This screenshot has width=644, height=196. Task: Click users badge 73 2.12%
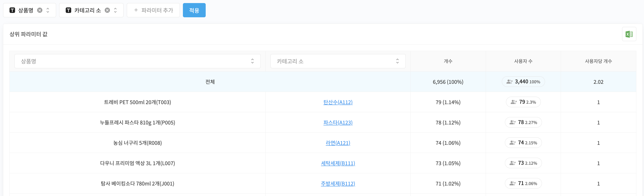click(523, 163)
